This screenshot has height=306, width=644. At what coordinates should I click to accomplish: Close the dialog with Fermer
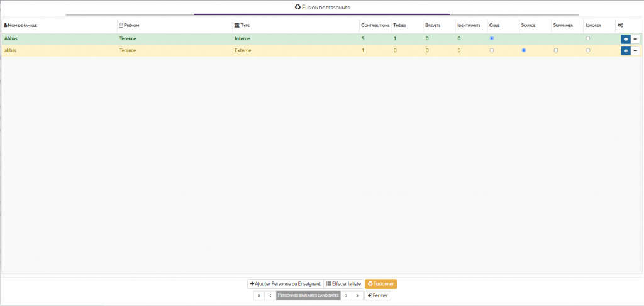(377, 295)
